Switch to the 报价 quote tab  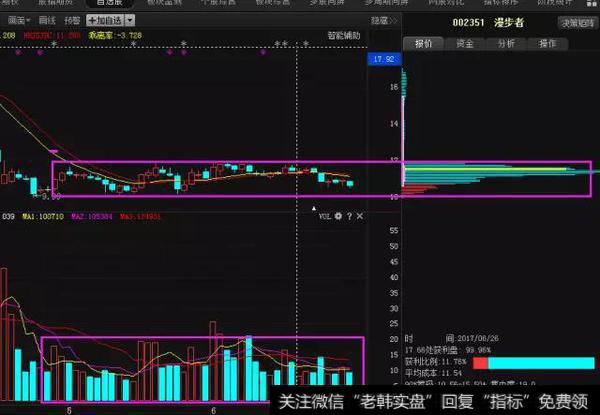tap(424, 44)
